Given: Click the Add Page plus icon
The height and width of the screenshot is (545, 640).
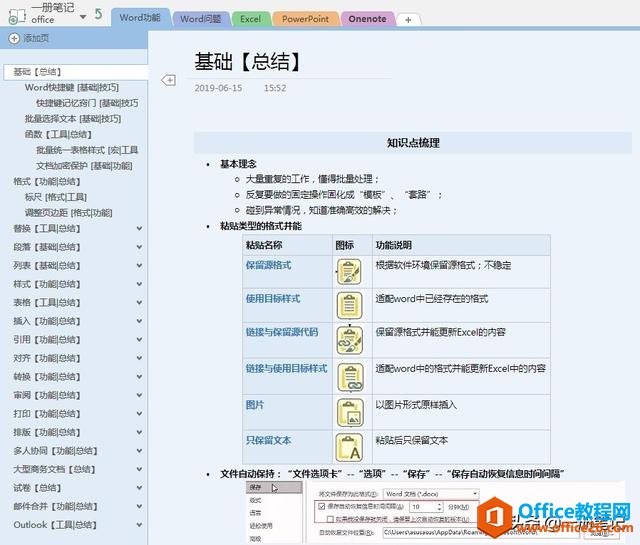Looking at the screenshot, I should point(14,38).
